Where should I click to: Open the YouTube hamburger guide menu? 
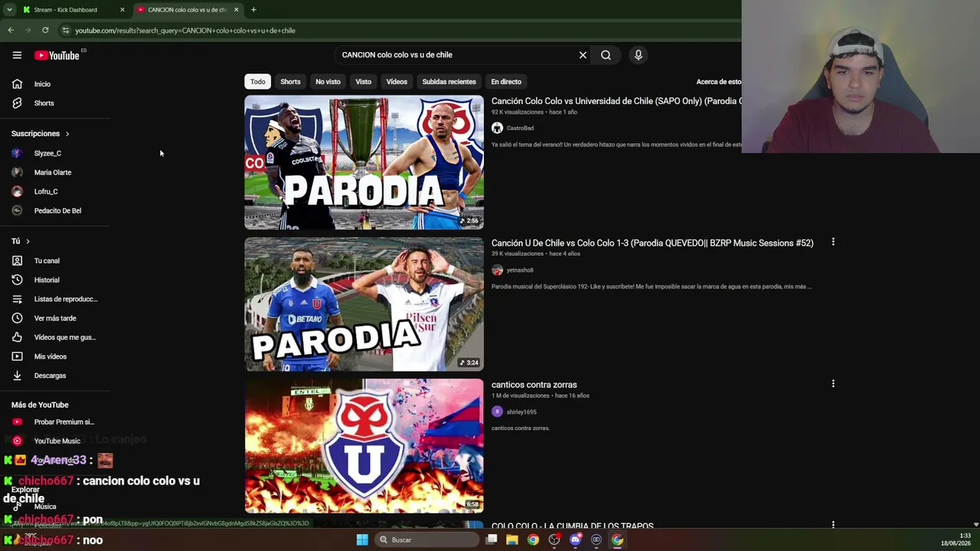17,55
